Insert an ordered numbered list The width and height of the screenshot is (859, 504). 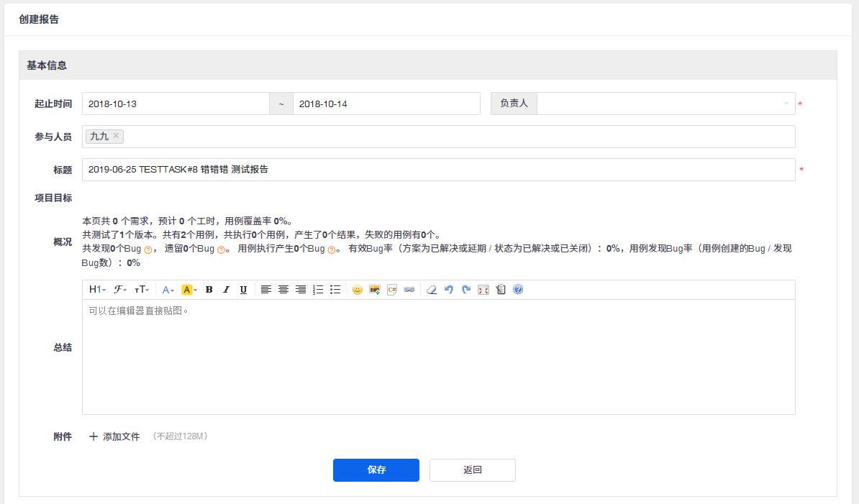pos(318,290)
